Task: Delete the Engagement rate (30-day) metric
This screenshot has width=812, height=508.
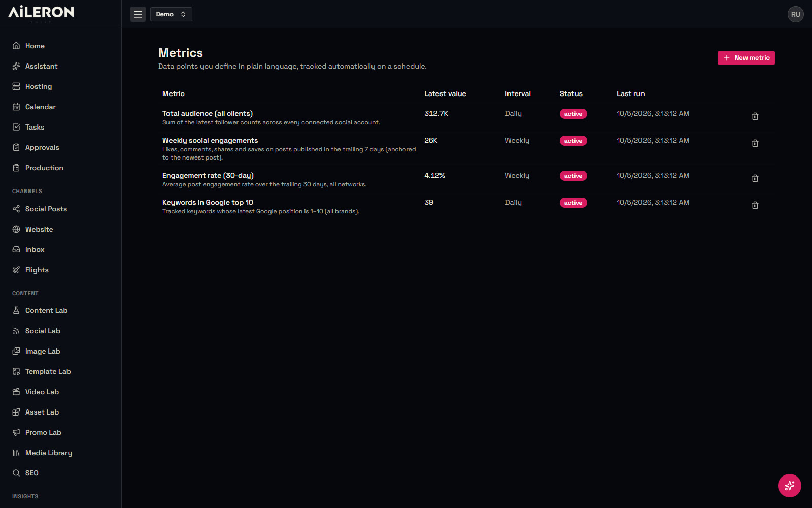Action: [755, 178]
